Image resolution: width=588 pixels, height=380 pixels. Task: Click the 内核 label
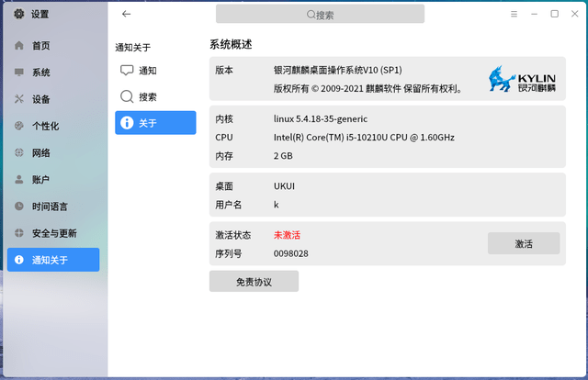coord(224,119)
